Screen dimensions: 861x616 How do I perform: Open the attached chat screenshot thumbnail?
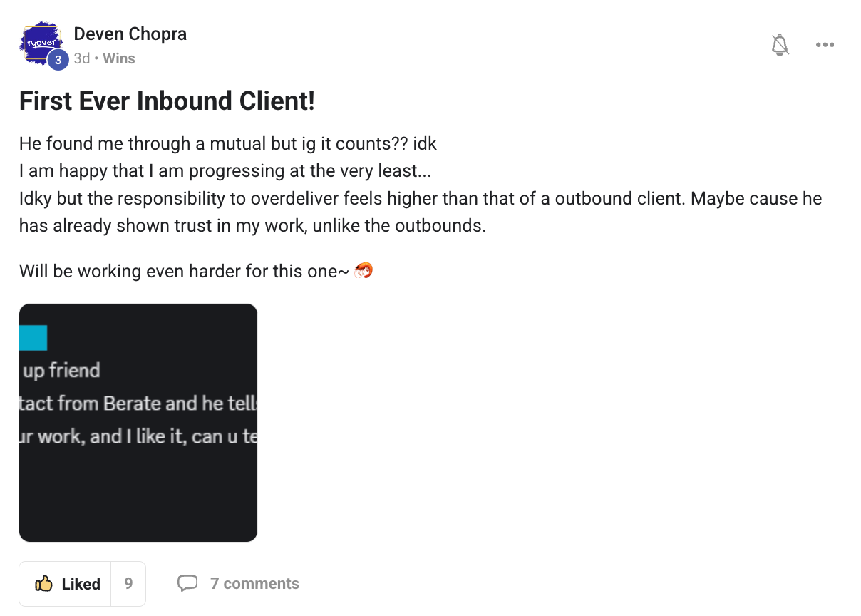pyautogui.click(x=138, y=423)
